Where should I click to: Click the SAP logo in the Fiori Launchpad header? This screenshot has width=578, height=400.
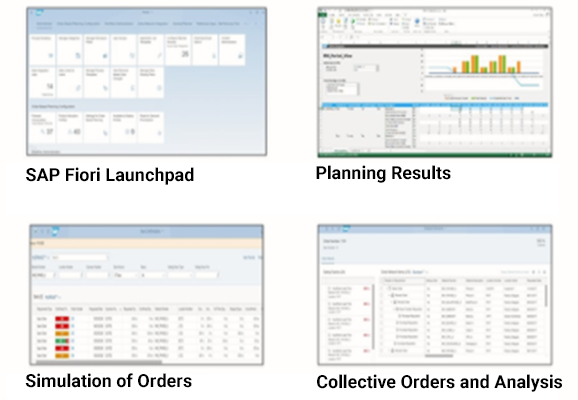tap(39, 13)
